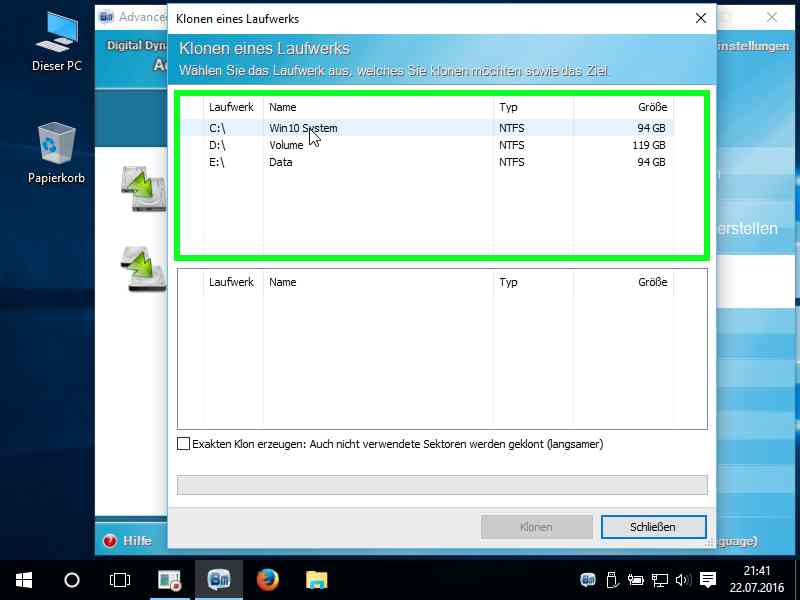Click the battery power tray icon
This screenshot has height=600, width=800.
(x=636, y=580)
